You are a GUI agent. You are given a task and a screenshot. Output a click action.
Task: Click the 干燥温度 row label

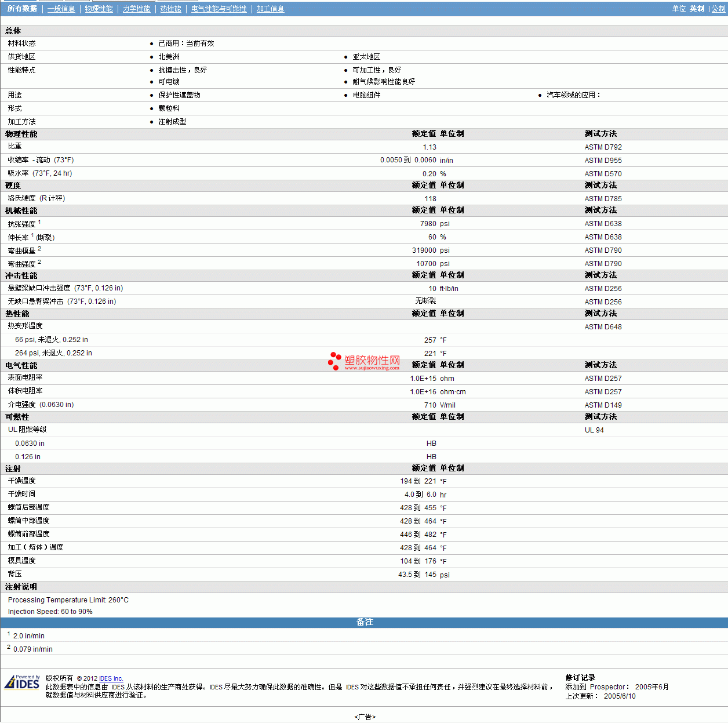tap(21, 481)
